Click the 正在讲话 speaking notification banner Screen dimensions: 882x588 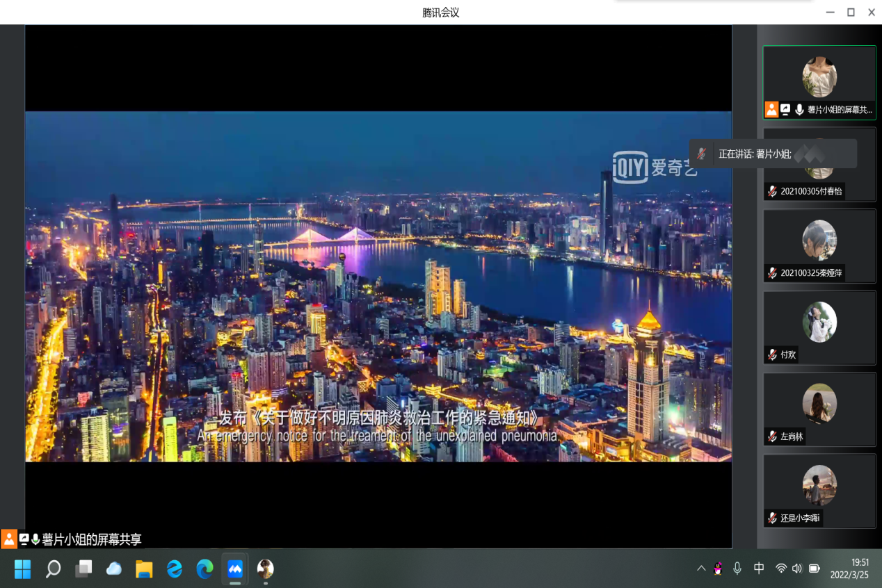coord(772,154)
